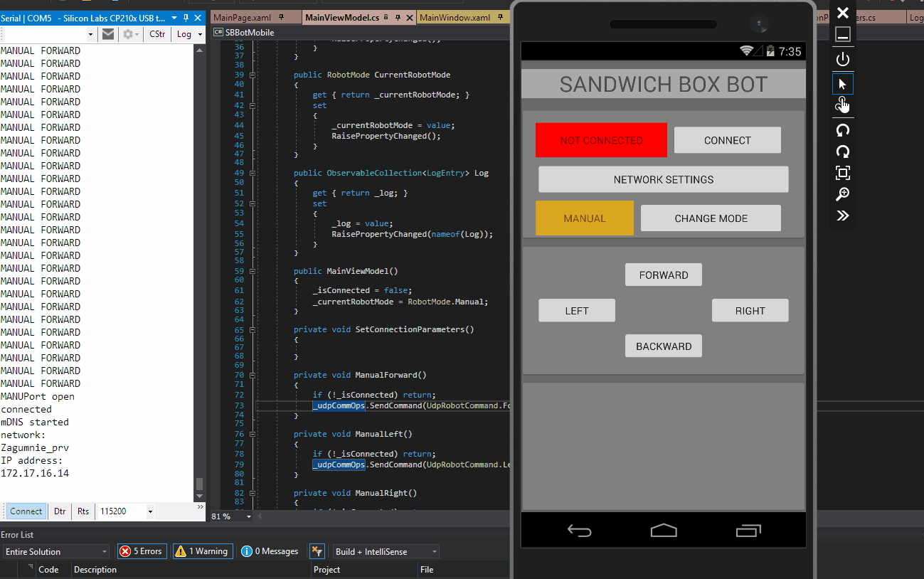Toggle the 1 Warning filter
The image size is (924, 579).
(x=203, y=551)
